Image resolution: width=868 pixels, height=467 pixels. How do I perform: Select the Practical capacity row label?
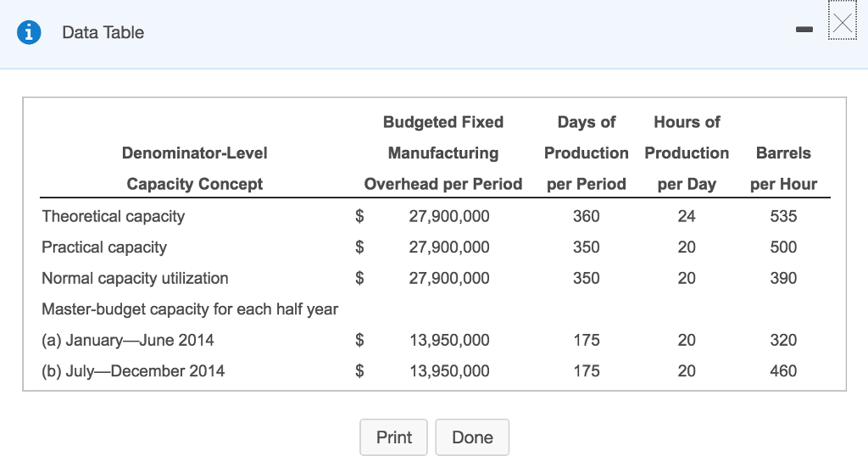(104, 247)
